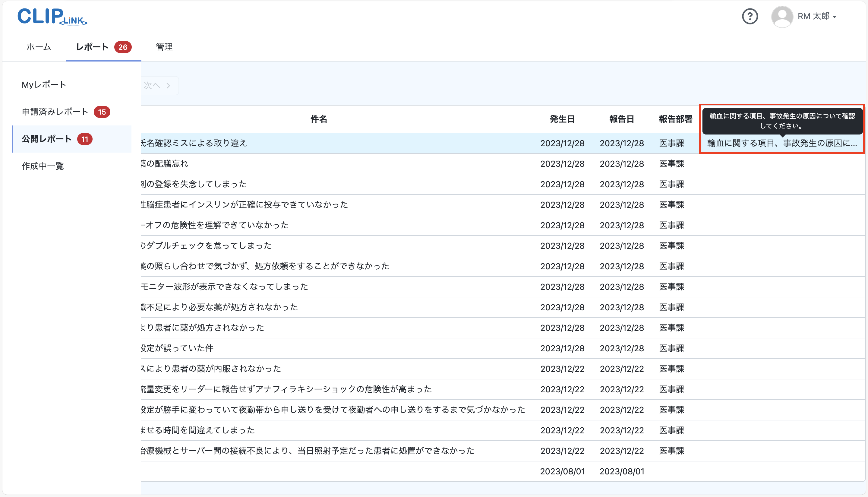Viewport: 868px width, 497px height.
Task: Open the 管理 tab
Action: (164, 47)
